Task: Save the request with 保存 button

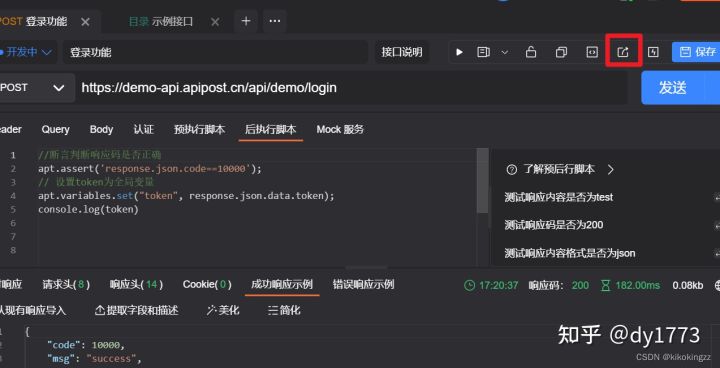Action: point(697,52)
